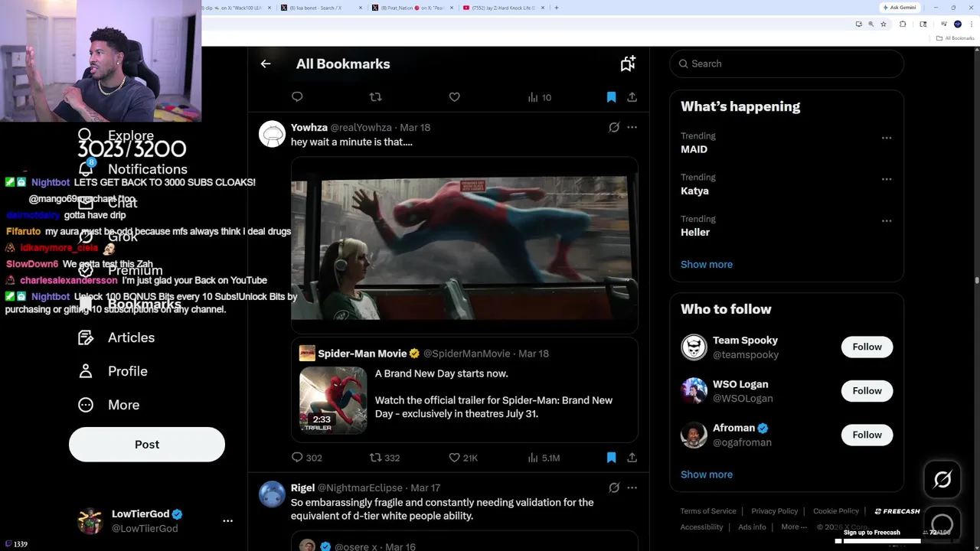
Task: Open Rigel's profile avatar
Action: [272, 494]
